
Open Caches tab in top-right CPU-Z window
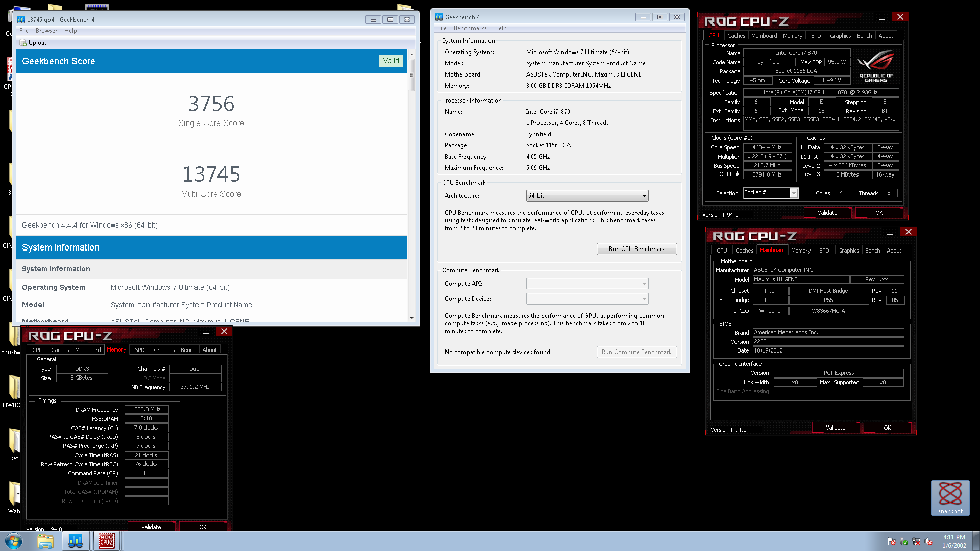click(x=736, y=36)
